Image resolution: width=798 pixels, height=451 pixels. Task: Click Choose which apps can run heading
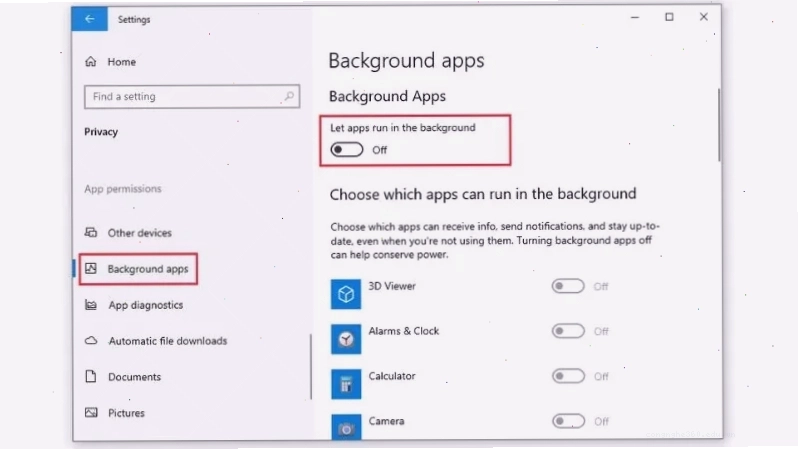pos(483,194)
